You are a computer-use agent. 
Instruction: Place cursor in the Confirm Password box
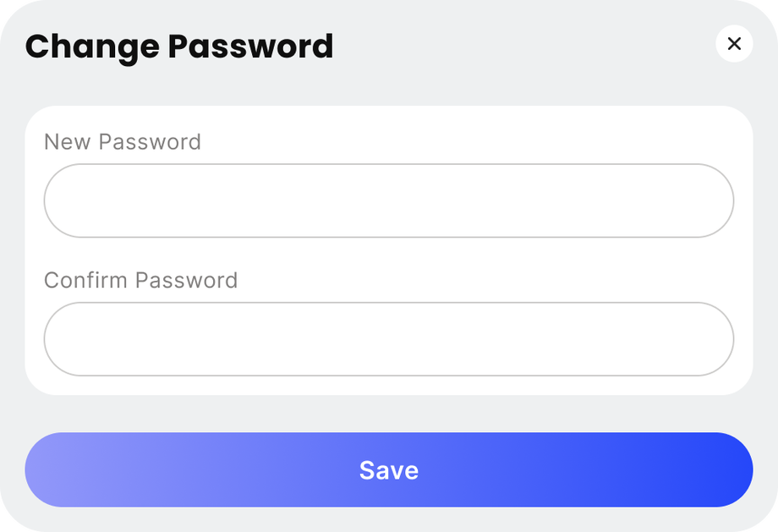[388, 339]
